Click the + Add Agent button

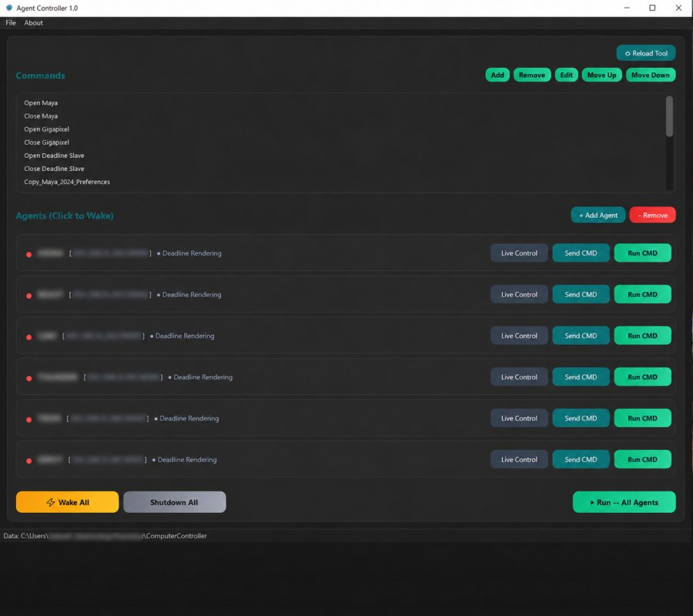coord(598,215)
